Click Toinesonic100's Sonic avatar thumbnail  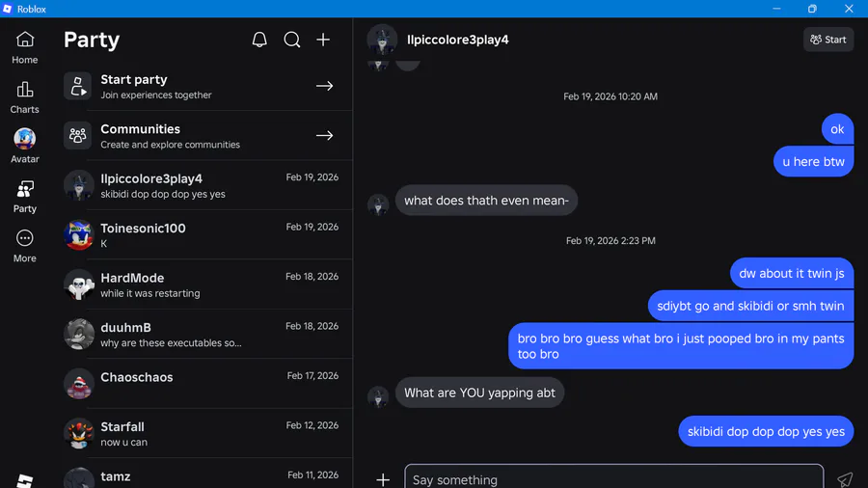point(79,235)
